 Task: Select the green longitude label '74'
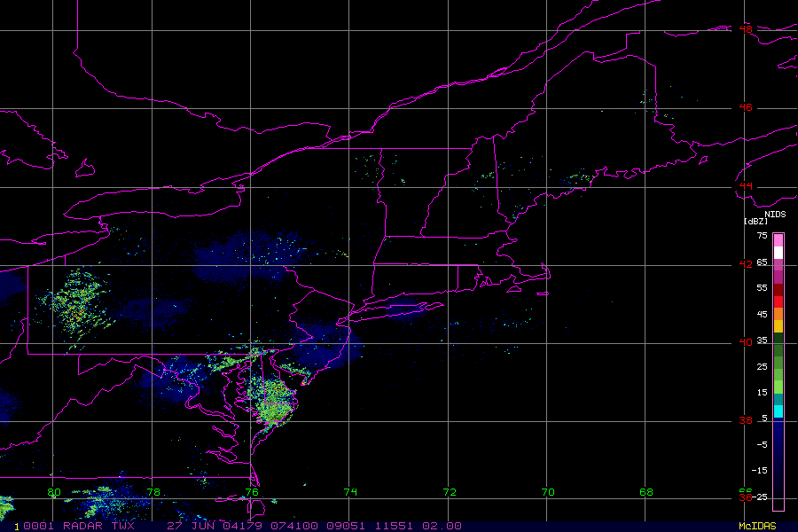(350, 492)
